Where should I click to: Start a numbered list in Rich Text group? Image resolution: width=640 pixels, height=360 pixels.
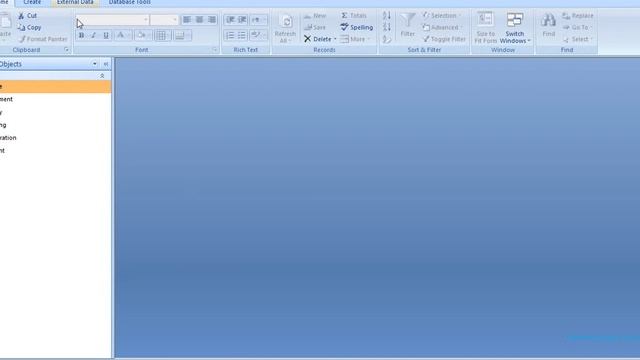click(x=230, y=36)
